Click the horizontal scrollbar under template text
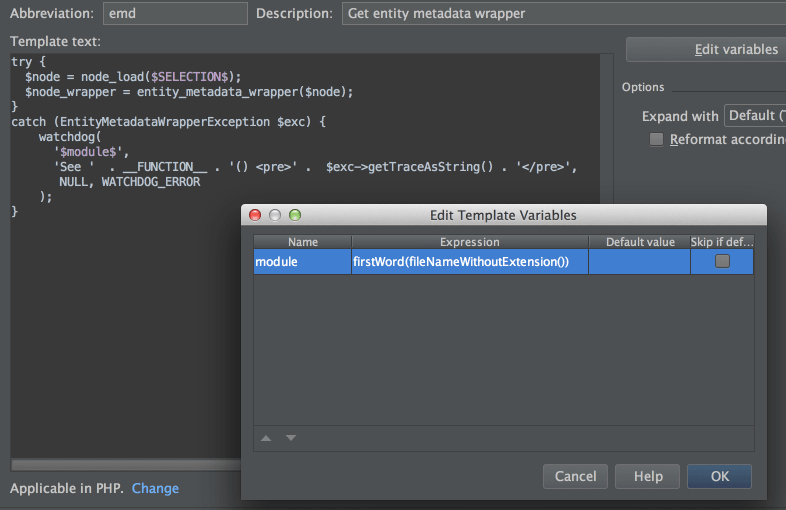This screenshot has width=786, height=510. click(x=126, y=465)
